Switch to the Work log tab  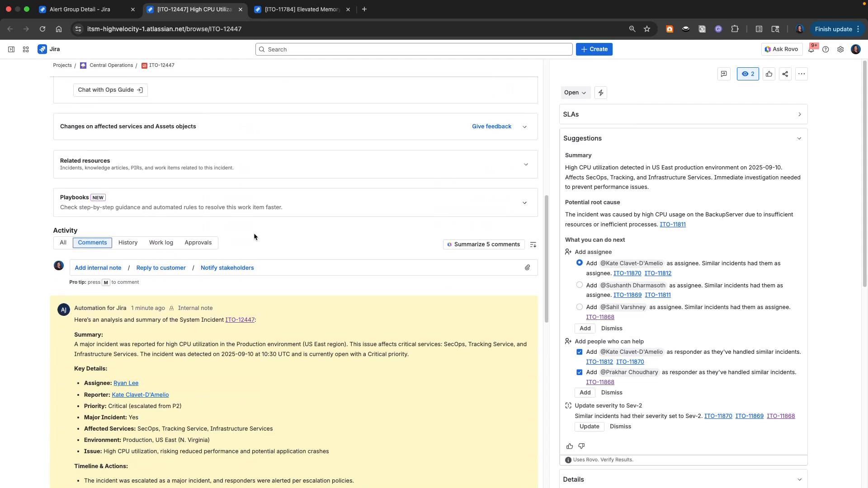tap(161, 243)
